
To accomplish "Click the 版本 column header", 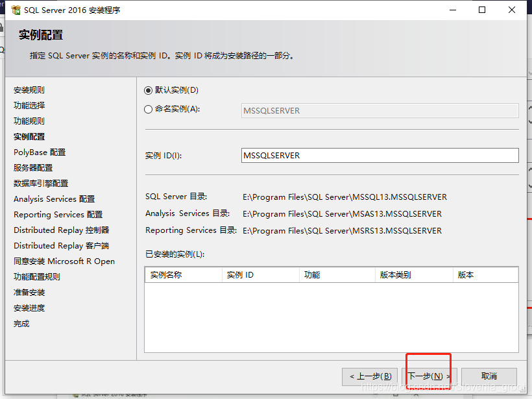I will 486,275.
